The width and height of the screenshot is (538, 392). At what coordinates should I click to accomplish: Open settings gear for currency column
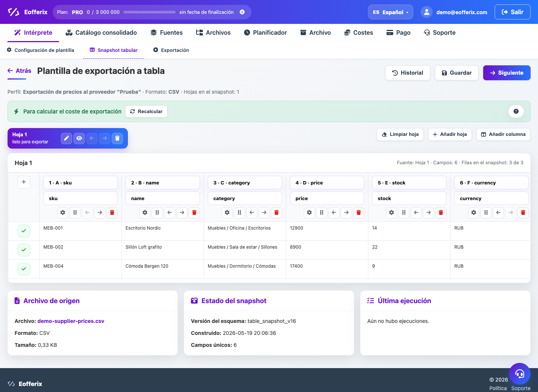(x=474, y=212)
